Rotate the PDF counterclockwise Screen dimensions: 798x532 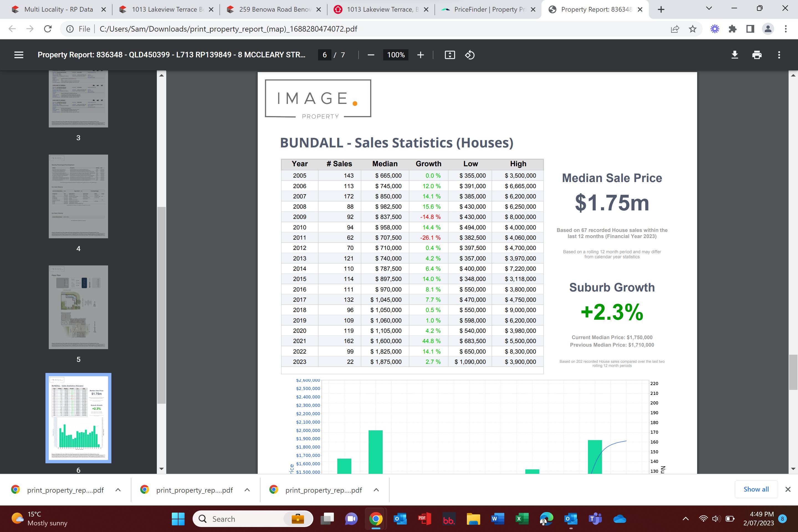point(470,55)
